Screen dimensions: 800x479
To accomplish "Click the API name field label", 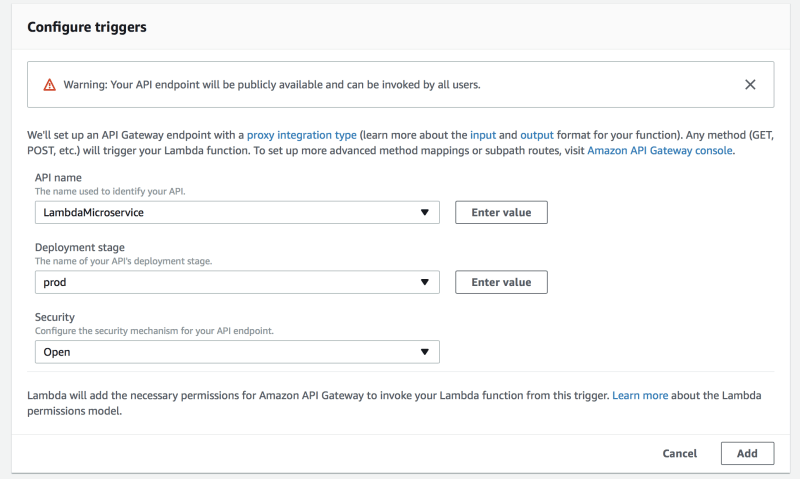I will pos(59,177).
